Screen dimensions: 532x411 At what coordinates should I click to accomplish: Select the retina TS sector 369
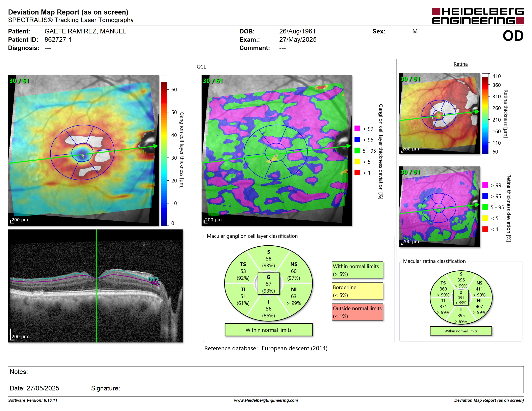[443, 289]
